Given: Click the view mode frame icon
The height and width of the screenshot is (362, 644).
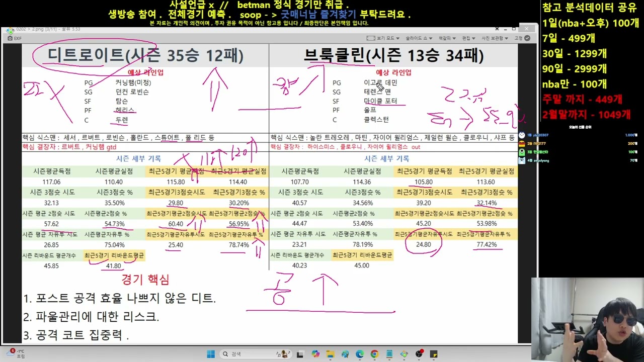Looking at the screenshot, I should pyautogui.click(x=371, y=38).
